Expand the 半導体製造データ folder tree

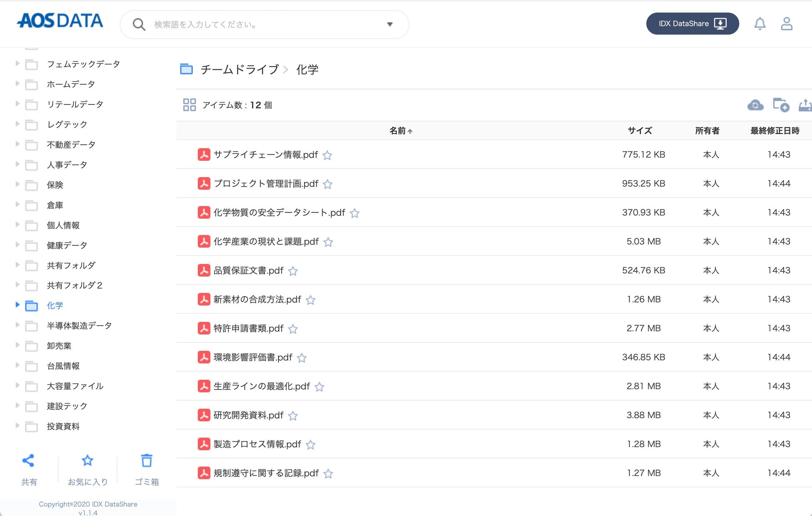coord(17,325)
